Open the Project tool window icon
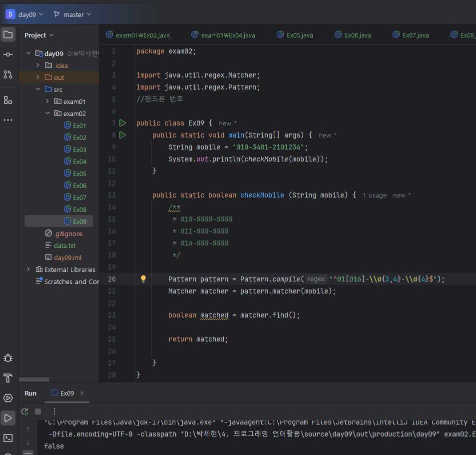Image resolution: width=476 pixels, height=455 pixels. point(8,35)
